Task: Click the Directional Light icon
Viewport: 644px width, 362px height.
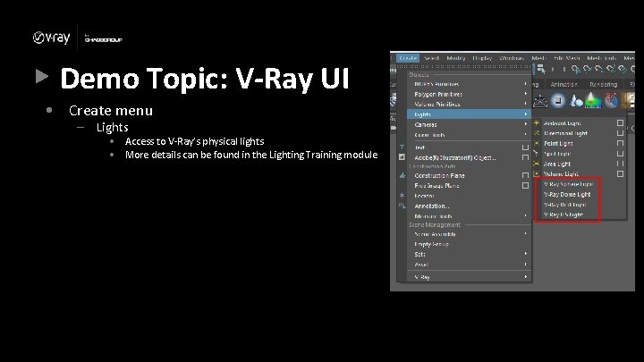Action: [537, 133]
